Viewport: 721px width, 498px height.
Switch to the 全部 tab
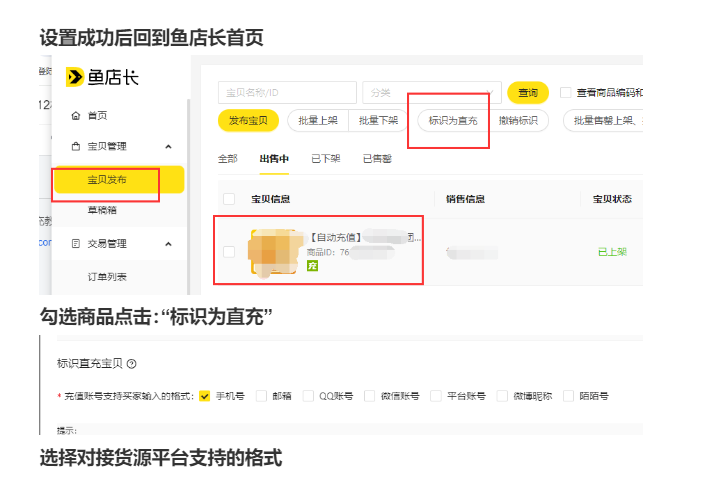[x=228, y=159]
